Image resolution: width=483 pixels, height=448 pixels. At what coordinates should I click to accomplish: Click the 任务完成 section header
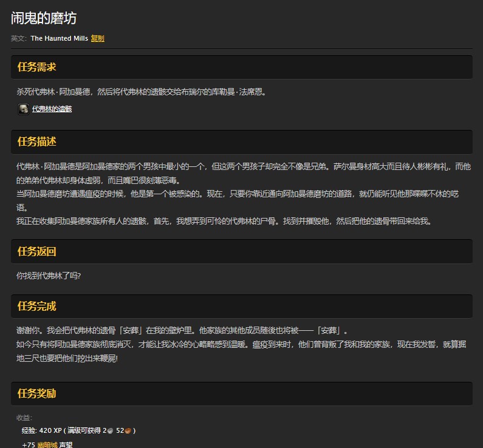37,307
